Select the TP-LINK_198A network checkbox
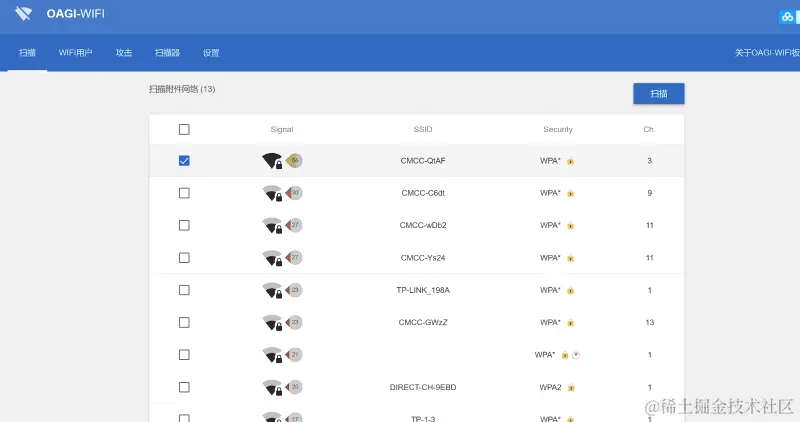800x422 pixels. pyautogui.click(x=184, y=290)
